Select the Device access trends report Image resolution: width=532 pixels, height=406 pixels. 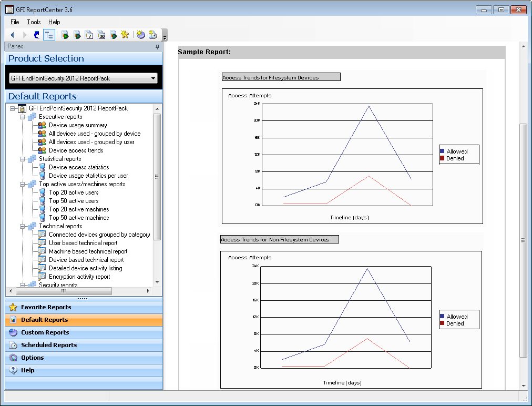coord(76,150)
